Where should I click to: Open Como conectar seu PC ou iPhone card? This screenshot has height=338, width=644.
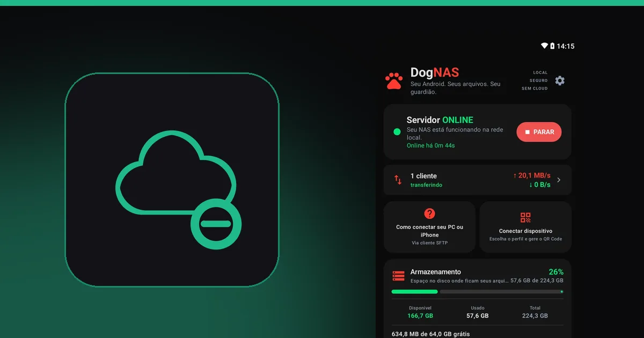[429, 227]
